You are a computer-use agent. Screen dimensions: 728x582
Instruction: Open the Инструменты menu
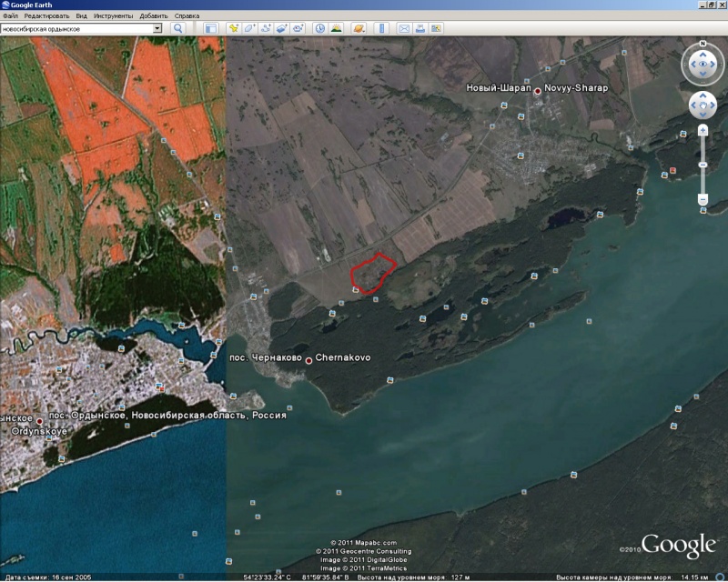coord(113,16)
